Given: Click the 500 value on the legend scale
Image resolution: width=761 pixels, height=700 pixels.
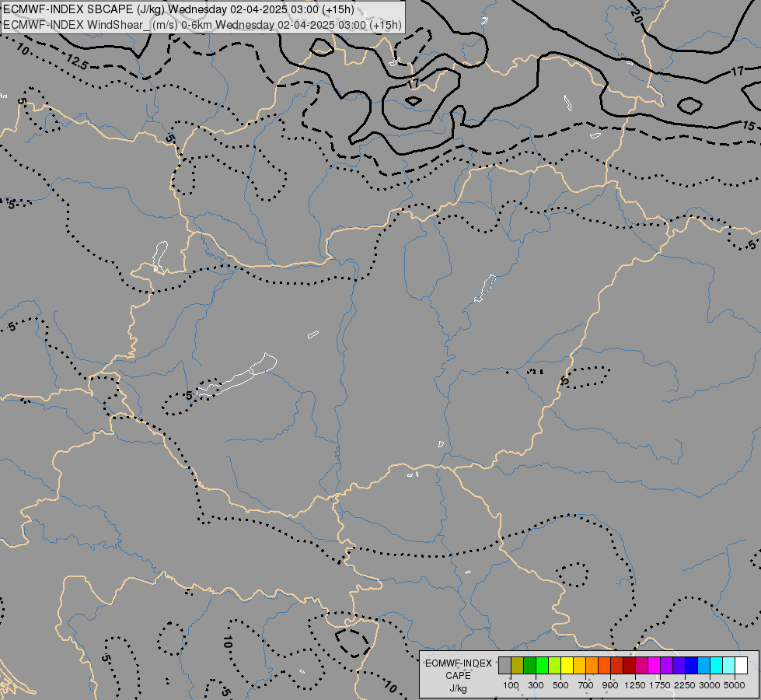Looking at the screenshot, I should (x=560, y=685).
